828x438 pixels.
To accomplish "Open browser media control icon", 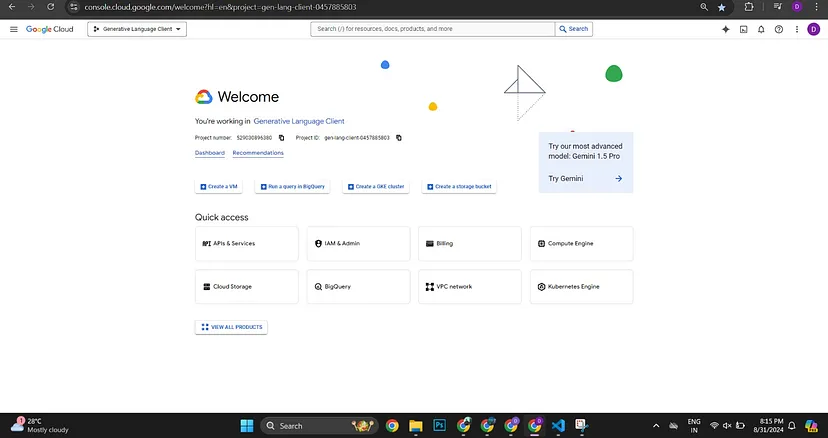I will pyautogui.click(x=777, y=7).
